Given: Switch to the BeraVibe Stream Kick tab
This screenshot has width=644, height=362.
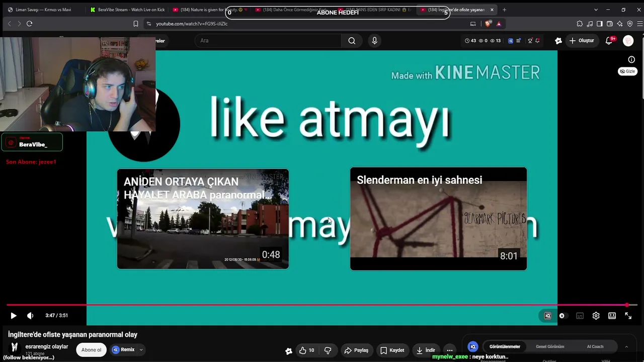Looking at the screenshot, I should [x=128, y=10].
